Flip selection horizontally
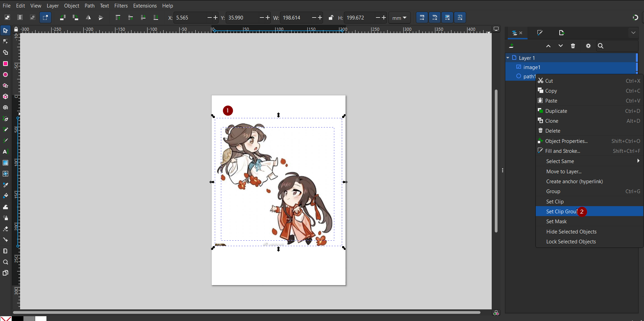This screenshot has height=321, width=644. click(x=88, y=17)
